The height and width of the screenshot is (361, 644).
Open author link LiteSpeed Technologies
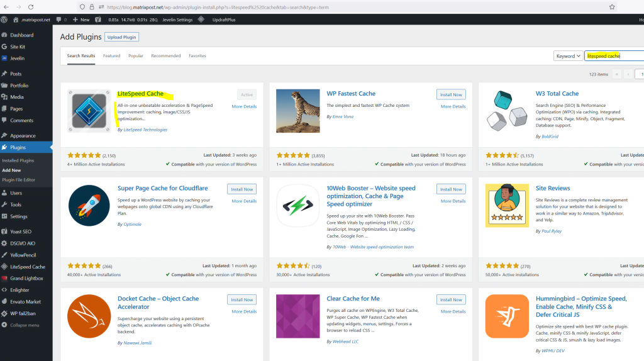[145, 130]
